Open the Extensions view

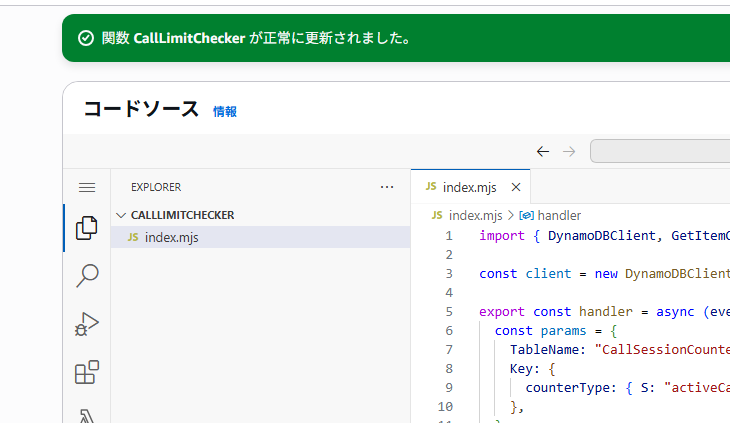point(87,373)
